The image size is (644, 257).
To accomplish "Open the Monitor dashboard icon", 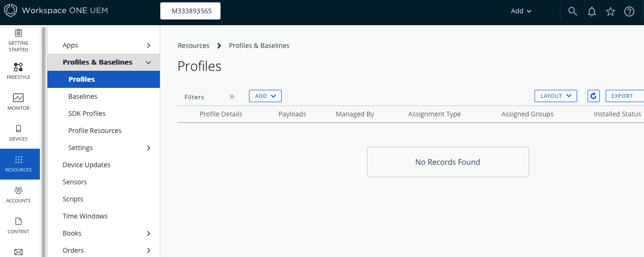I will click(18, 102).
